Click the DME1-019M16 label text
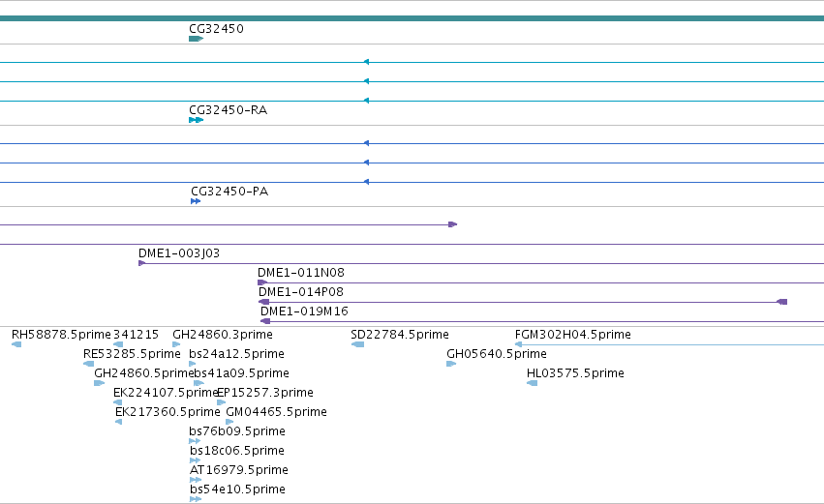This screenshot has height=504, width=824. point(304,311)
